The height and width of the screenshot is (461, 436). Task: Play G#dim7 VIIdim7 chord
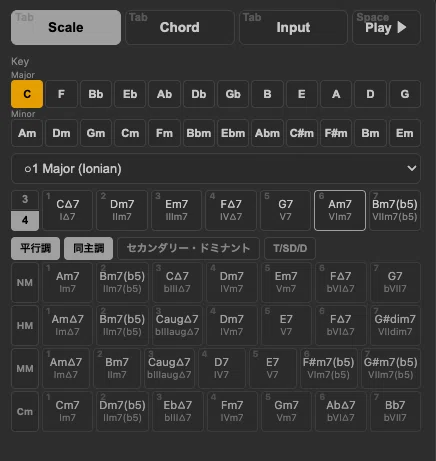pyautogui.click(x=395, y=326)
